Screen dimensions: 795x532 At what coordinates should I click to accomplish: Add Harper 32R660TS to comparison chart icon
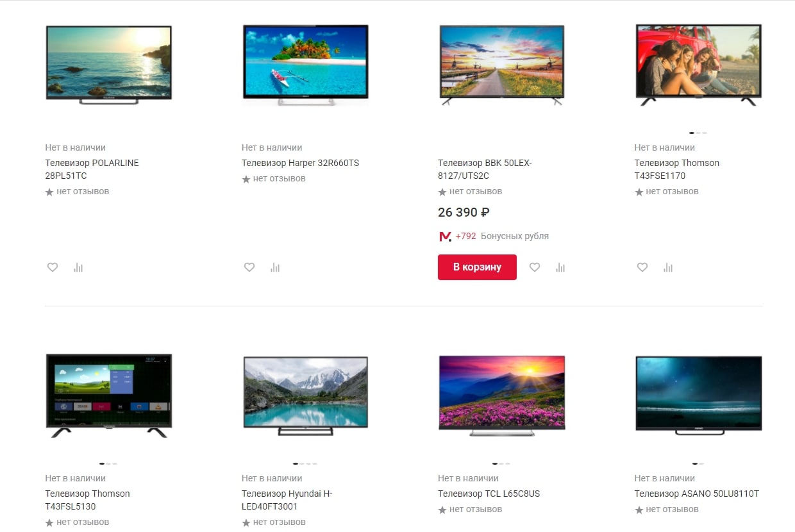click(275, 267)
